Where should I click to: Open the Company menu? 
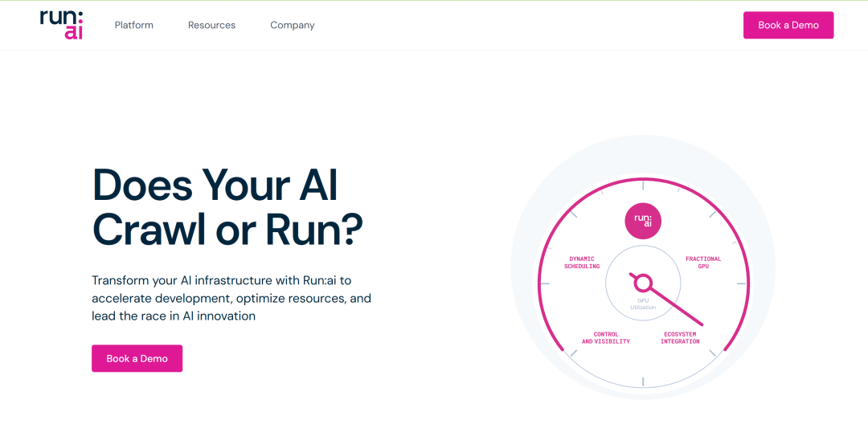[x=293, y=25]
